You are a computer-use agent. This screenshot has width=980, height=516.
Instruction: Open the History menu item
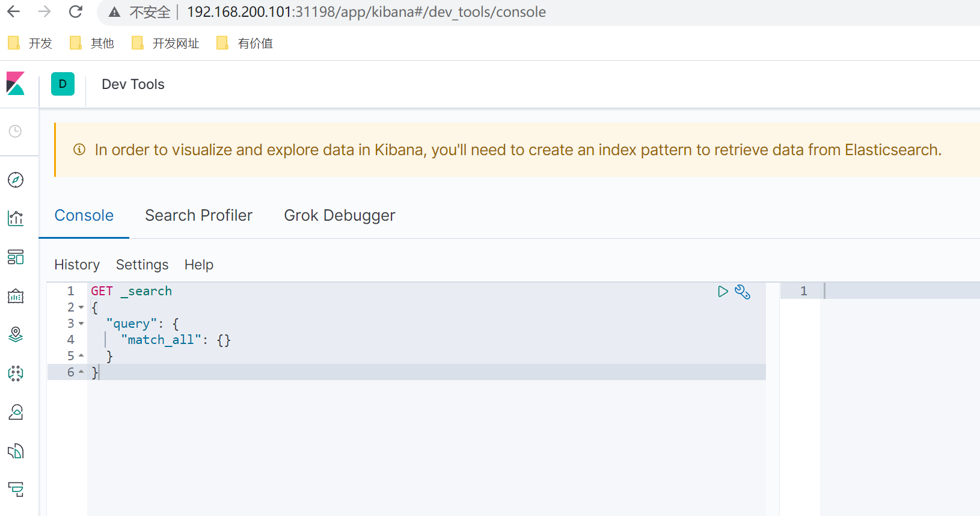(x=77, y=265)
